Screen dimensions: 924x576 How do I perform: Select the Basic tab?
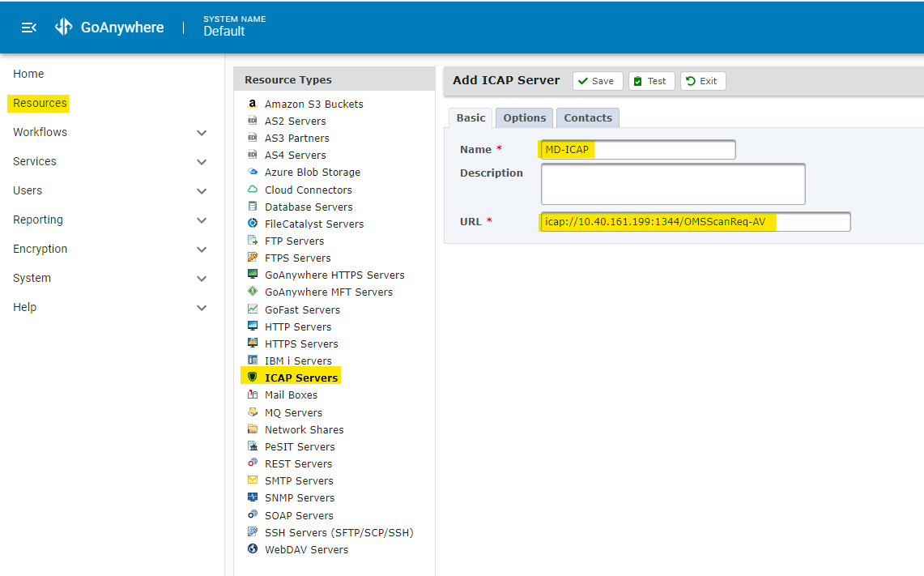point(471,118)
